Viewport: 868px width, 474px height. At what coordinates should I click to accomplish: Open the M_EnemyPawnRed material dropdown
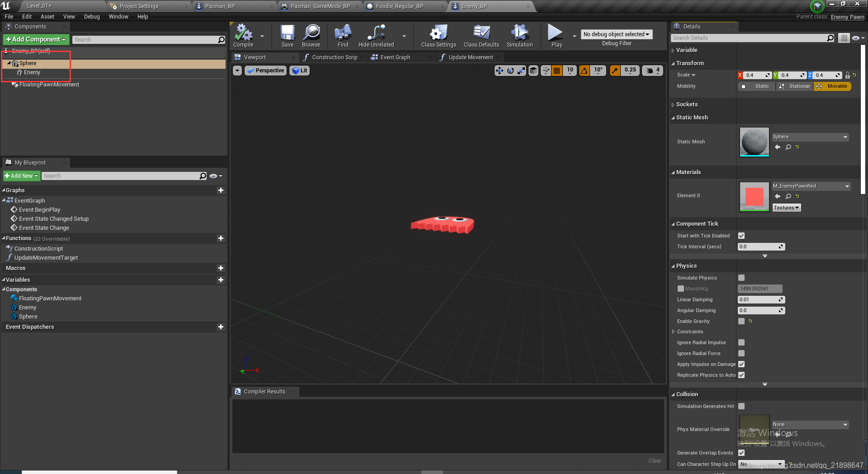tap(811, 186)
